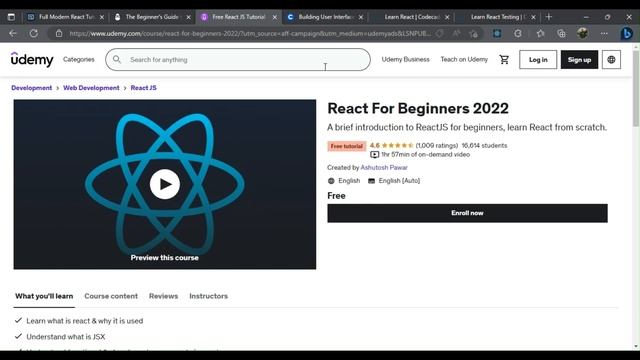Open the React JS breadcrumb
The height and width of the screenshot is (360, 640).
(x=143, y=88)
